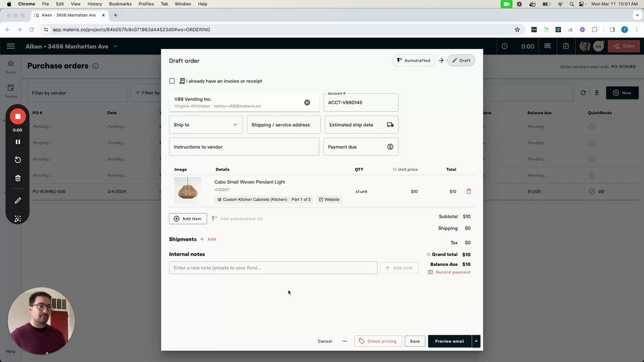Expand the Preview email dropdown arrow
This screenshot has height=362, width=644.
476,341
